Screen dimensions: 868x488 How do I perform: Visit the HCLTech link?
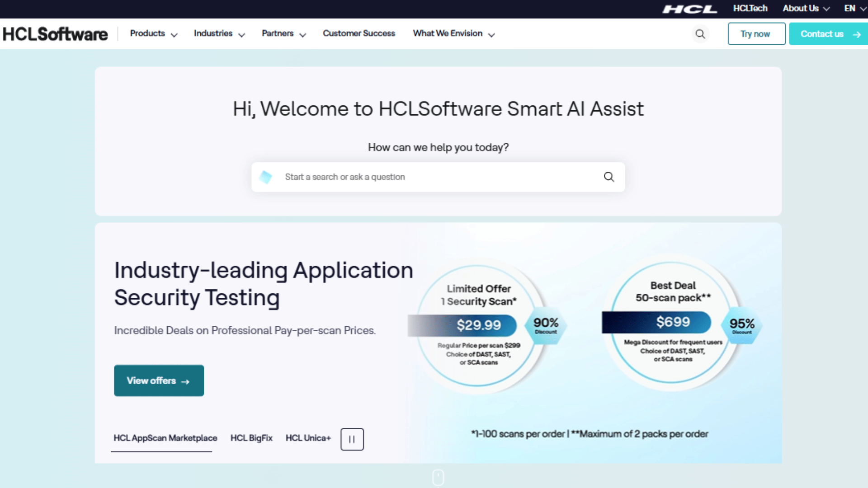pyautogui.click(x=750, y=9)
